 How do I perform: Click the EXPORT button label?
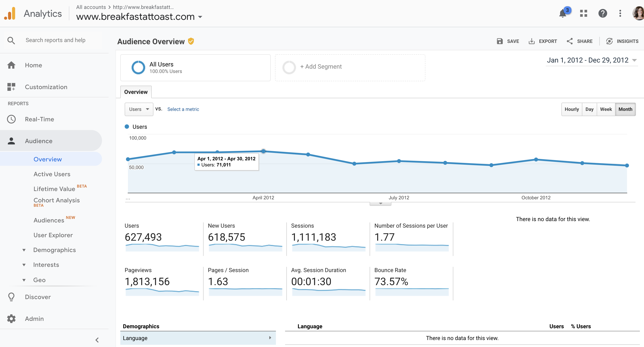[x=548, y=41]
